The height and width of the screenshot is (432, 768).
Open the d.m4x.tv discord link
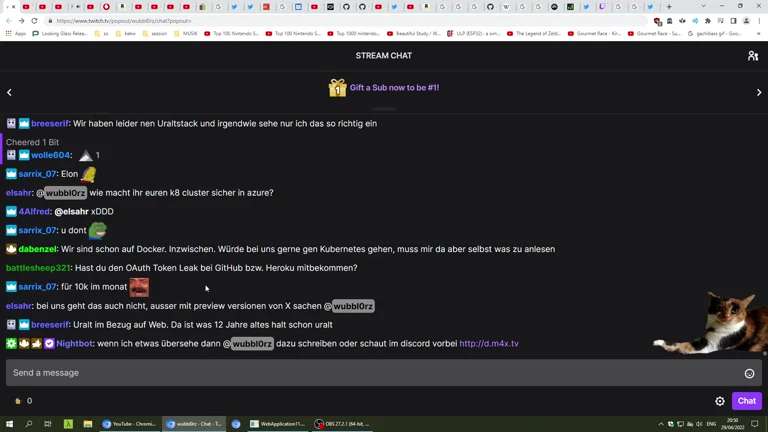pyautogui.click(x=489, y=343)
